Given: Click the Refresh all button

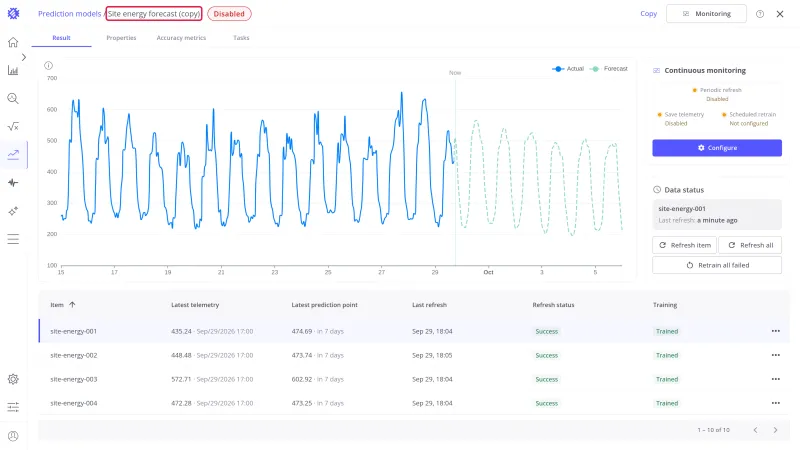Looking at the screenshot, I should coord(750,245).
